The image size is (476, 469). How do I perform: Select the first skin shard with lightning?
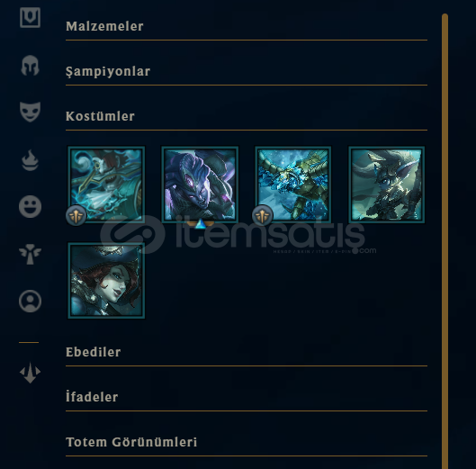(106, 185)
